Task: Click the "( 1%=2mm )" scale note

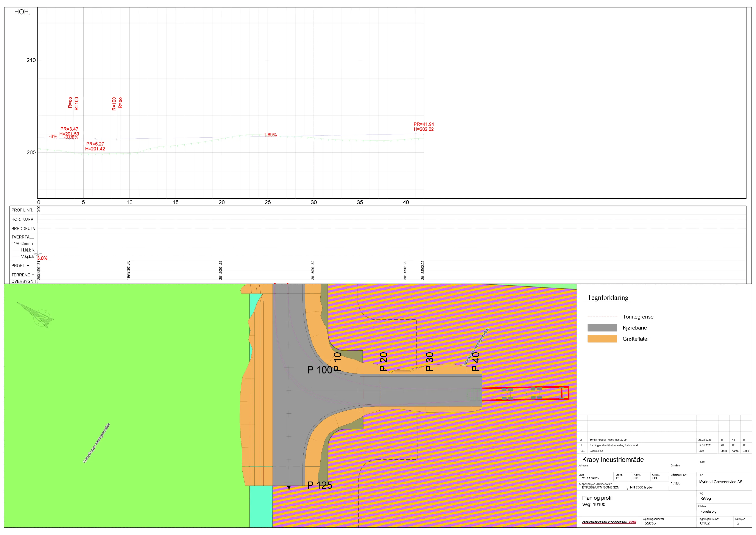Action: pos(22,244)
